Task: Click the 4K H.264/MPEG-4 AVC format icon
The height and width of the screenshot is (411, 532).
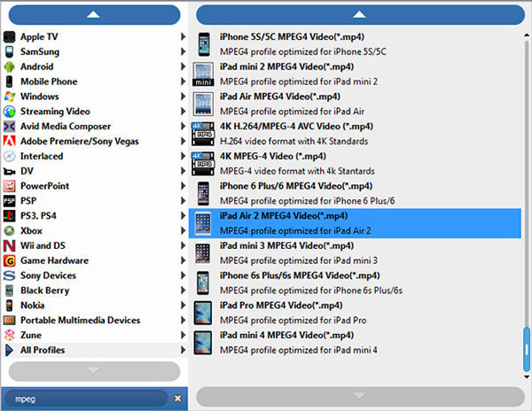Action: point(203,133)
